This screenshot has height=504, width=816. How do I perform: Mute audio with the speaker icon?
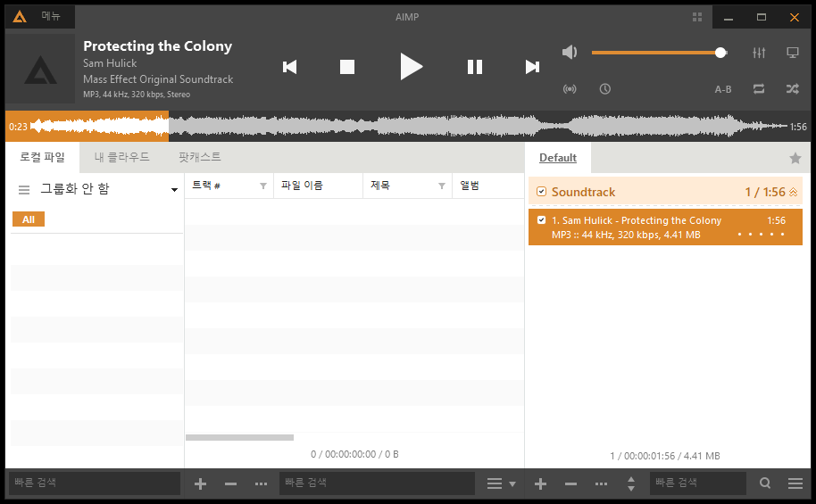coord(570,52)
